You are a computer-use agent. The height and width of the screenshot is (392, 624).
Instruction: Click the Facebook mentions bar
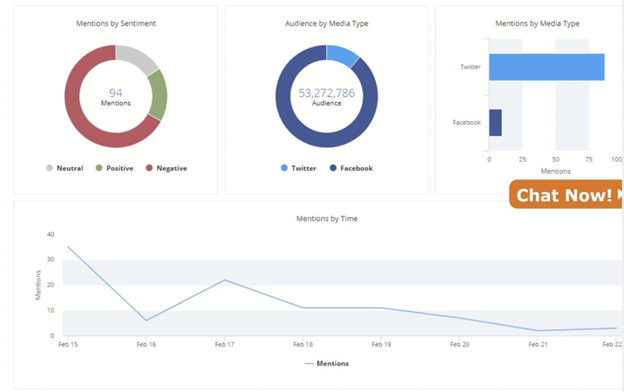coord(495,123)
